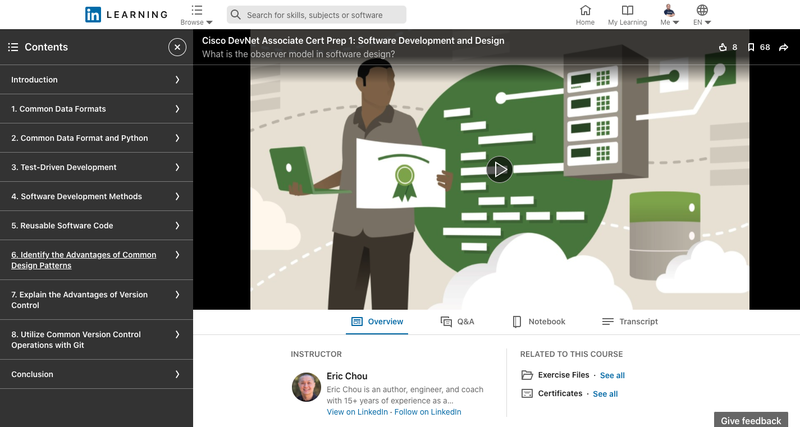Click the course title text

(x=353, y=41)
